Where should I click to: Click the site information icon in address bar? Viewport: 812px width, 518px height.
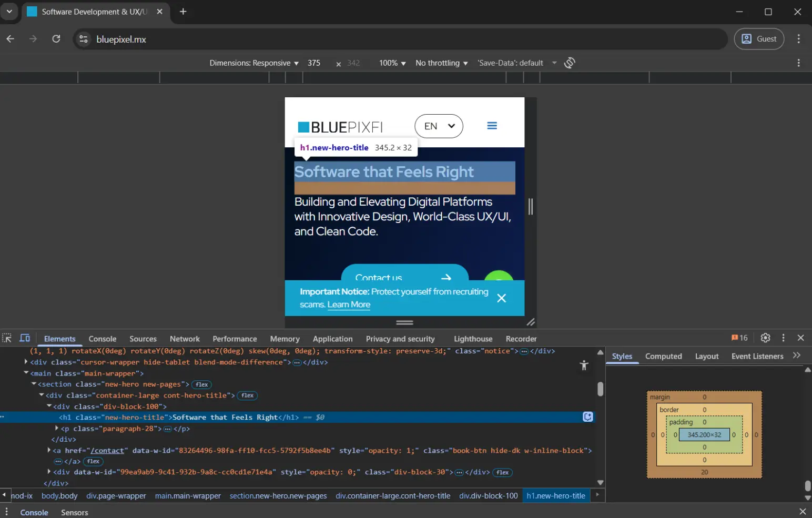click(x=83, y=39)
